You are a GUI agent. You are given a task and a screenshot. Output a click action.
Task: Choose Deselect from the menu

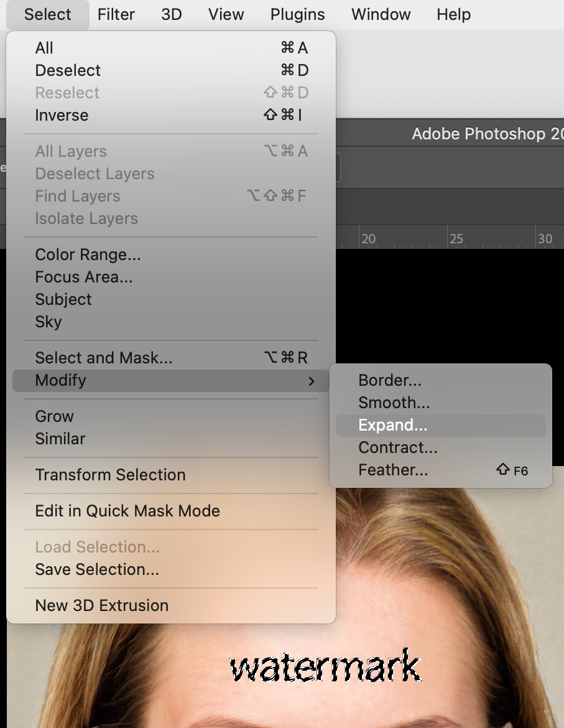pyautogui.click(x=170, y=70)
